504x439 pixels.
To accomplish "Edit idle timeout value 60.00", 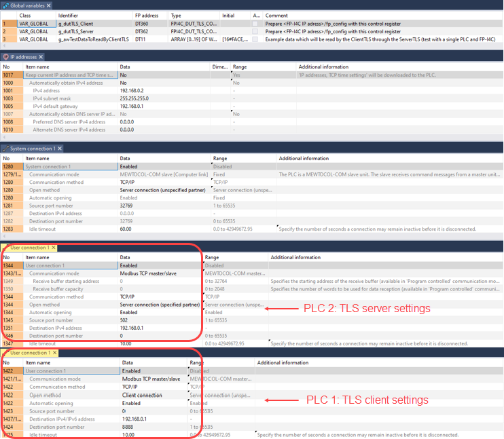I will (164, 229).
